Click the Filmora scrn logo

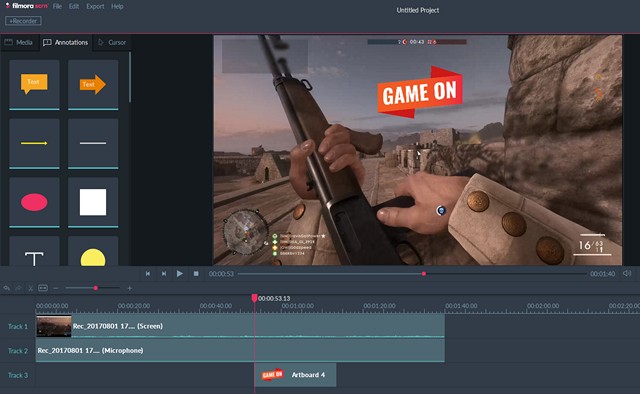[x=27, y=6]
